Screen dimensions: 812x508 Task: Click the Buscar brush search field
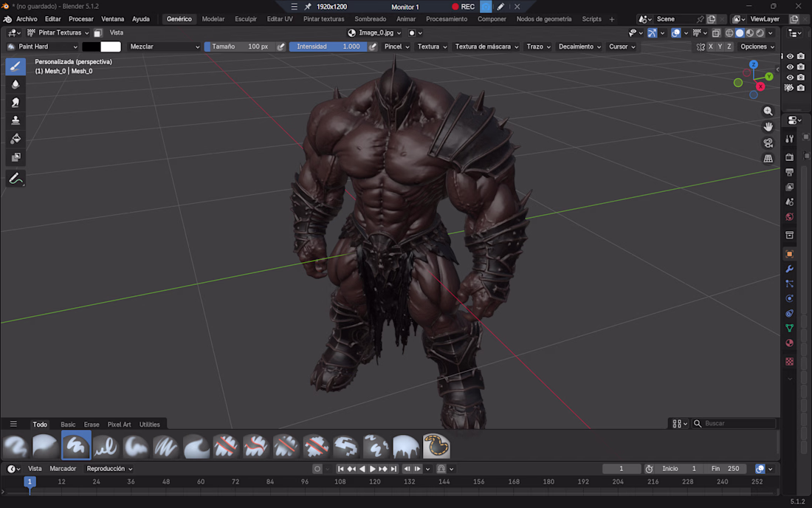pos(734,424)
